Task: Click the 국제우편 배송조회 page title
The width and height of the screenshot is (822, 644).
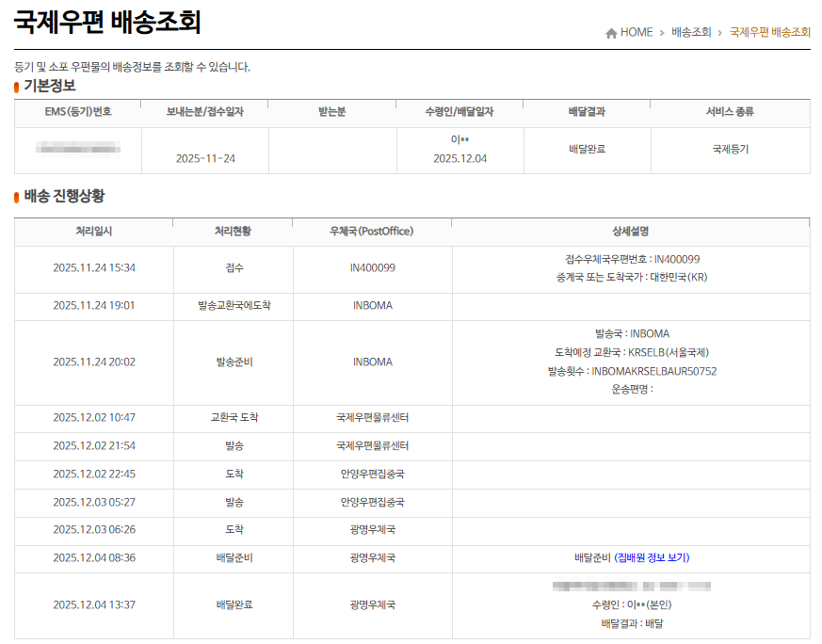Action: click(107, 22)
